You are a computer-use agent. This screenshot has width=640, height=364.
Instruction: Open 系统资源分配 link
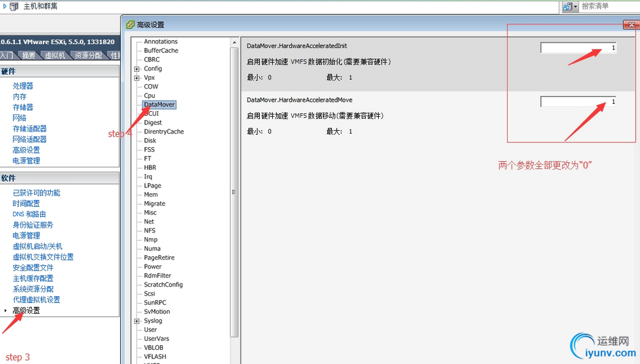[x=33, y=289]
